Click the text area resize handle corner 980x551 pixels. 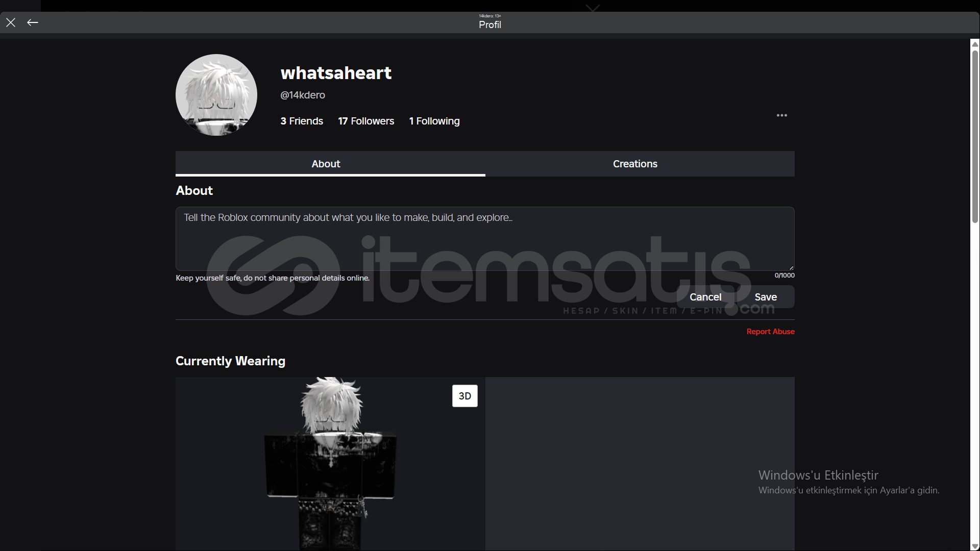[x=791, y=267]
